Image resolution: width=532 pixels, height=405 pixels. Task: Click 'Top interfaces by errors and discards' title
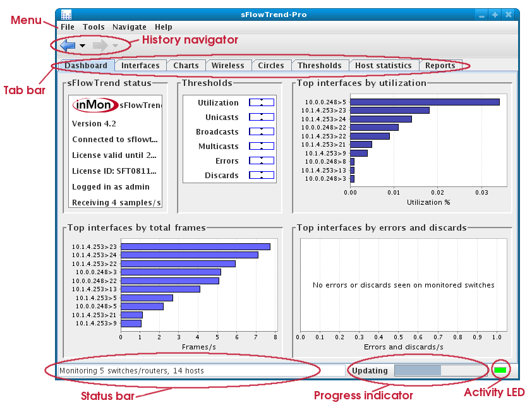(x=382, y=227)
